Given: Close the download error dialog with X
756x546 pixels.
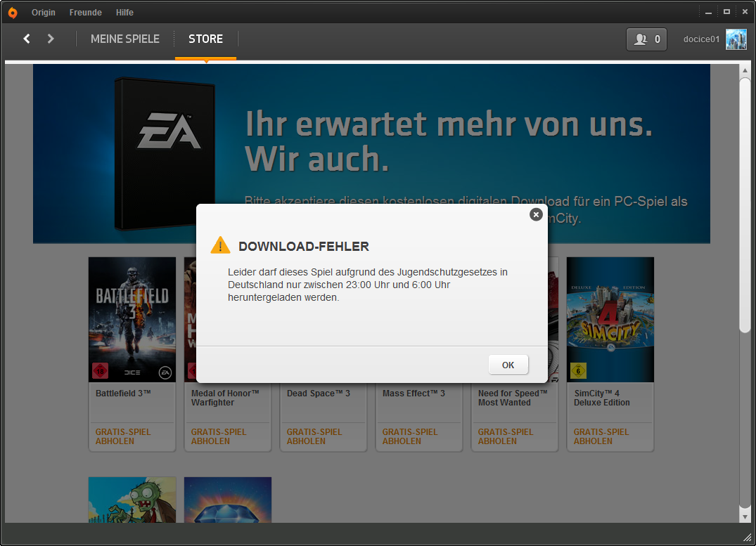Looking at the screenshot, I should click(536, 214).
